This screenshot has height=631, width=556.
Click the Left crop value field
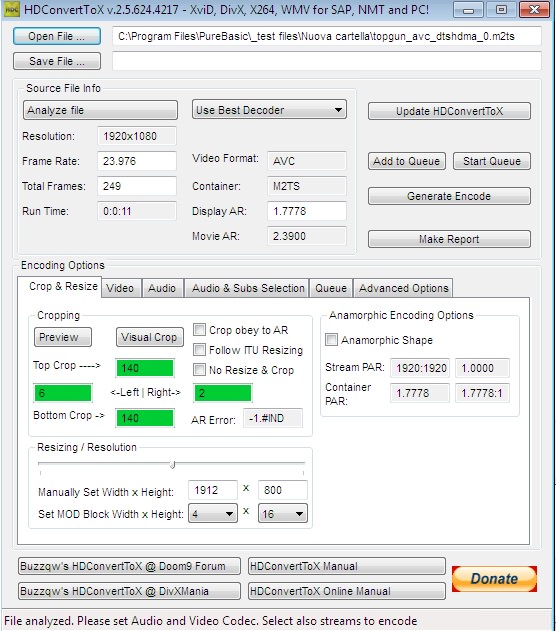tap(63, 393)
